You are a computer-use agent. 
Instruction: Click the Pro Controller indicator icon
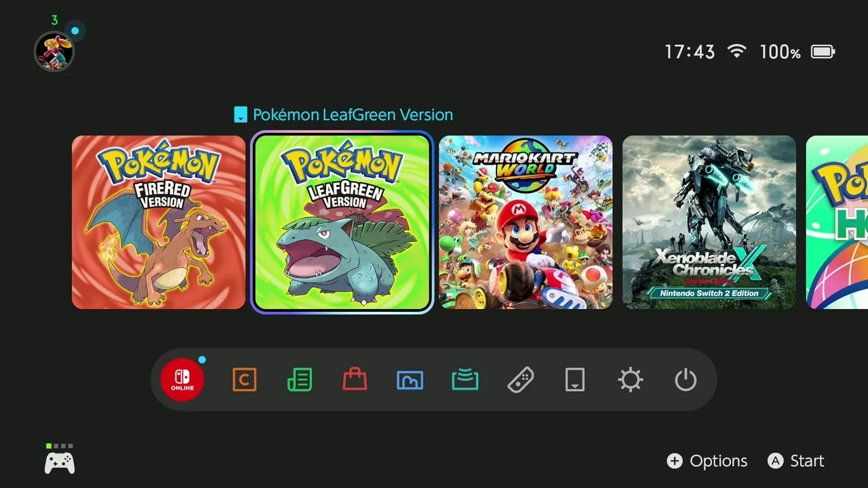tap(60, 463)
